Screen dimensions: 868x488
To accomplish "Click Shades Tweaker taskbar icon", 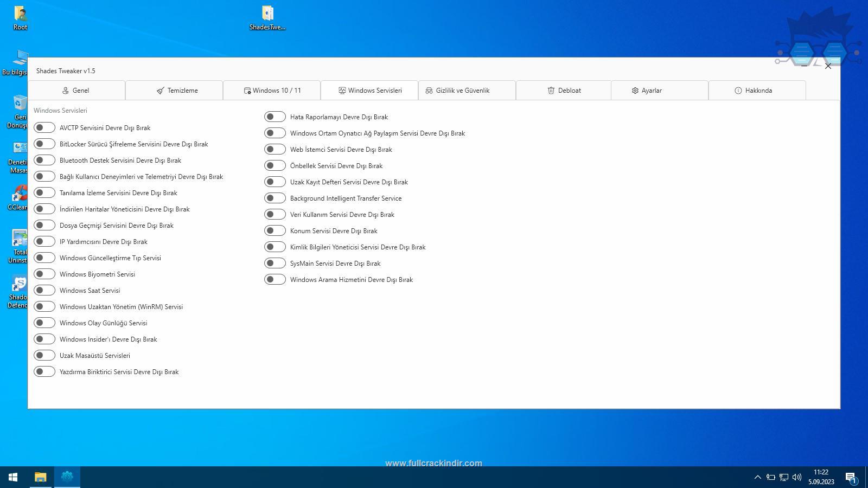I will tap(67, 477).
